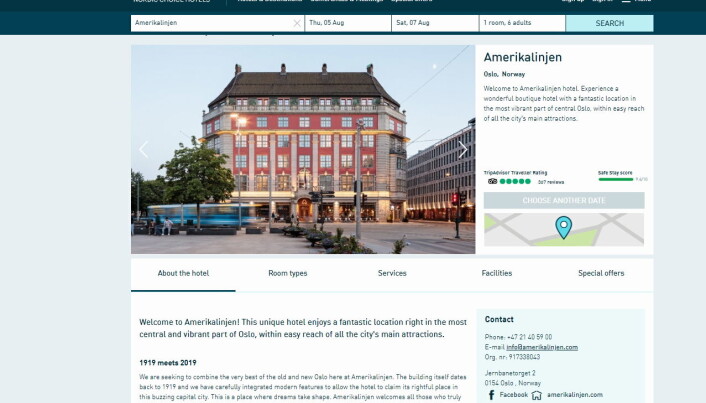Switch to the Services tab
The image size is (706, 403).
tap(392, 273)
